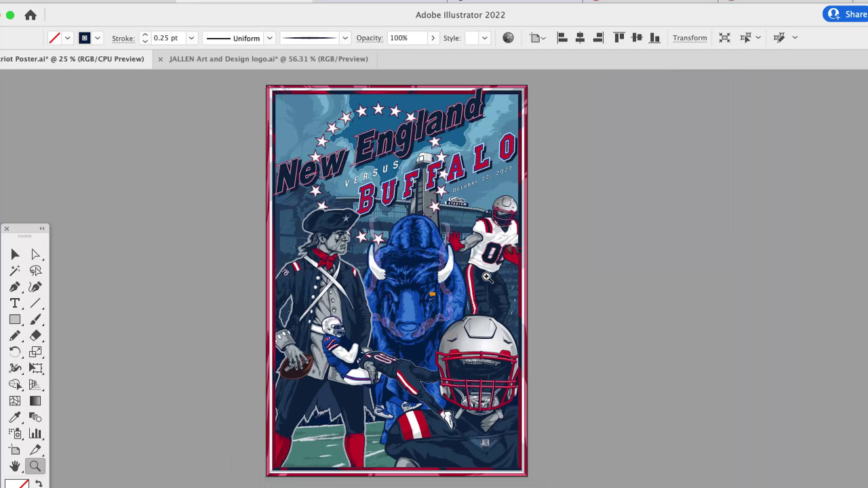Select the Slice tool
The height and width of the screenshot is (488, 868).
pos(36,449)
